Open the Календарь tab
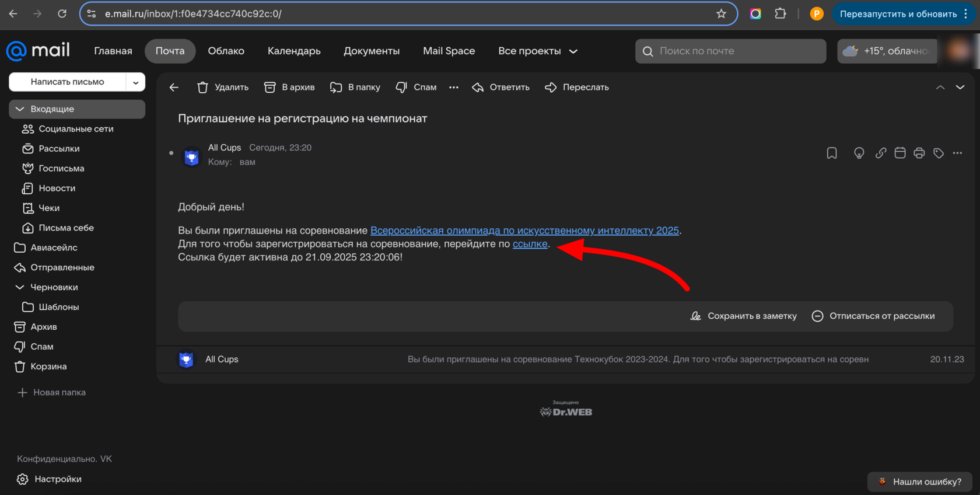This screenshot has height=495, width=980. [x=294, y=51]
